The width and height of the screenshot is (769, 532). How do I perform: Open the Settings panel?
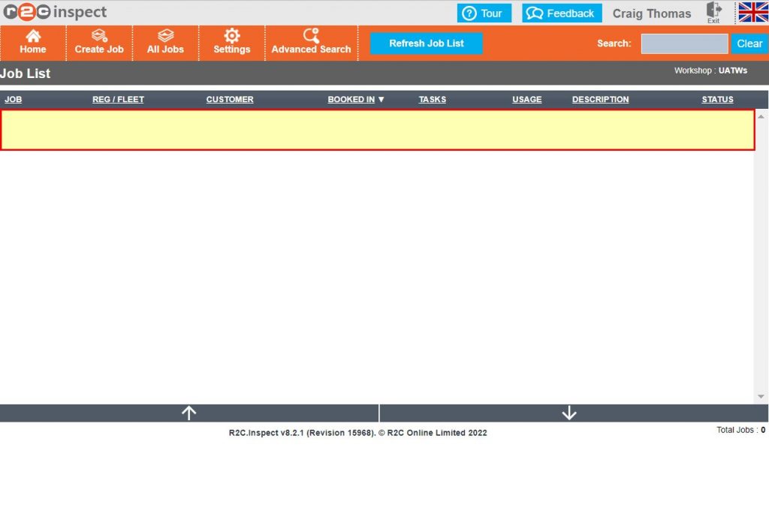[x=231, y=43]
